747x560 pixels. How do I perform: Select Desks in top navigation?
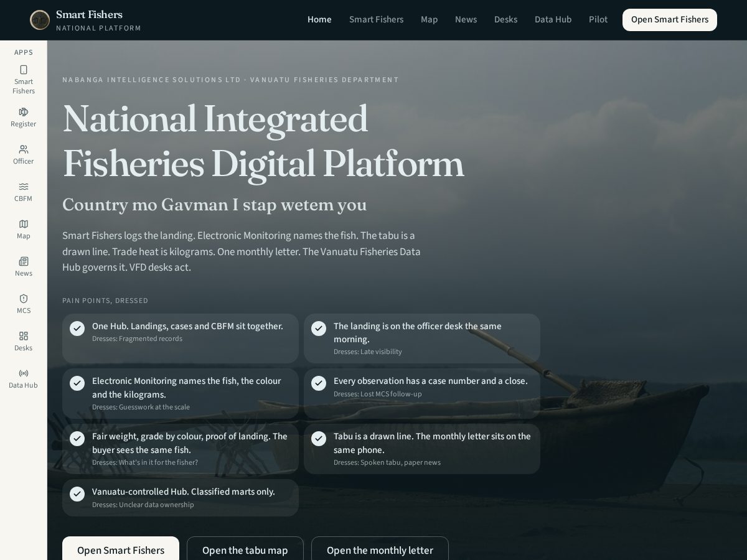(x=505, y=20)
